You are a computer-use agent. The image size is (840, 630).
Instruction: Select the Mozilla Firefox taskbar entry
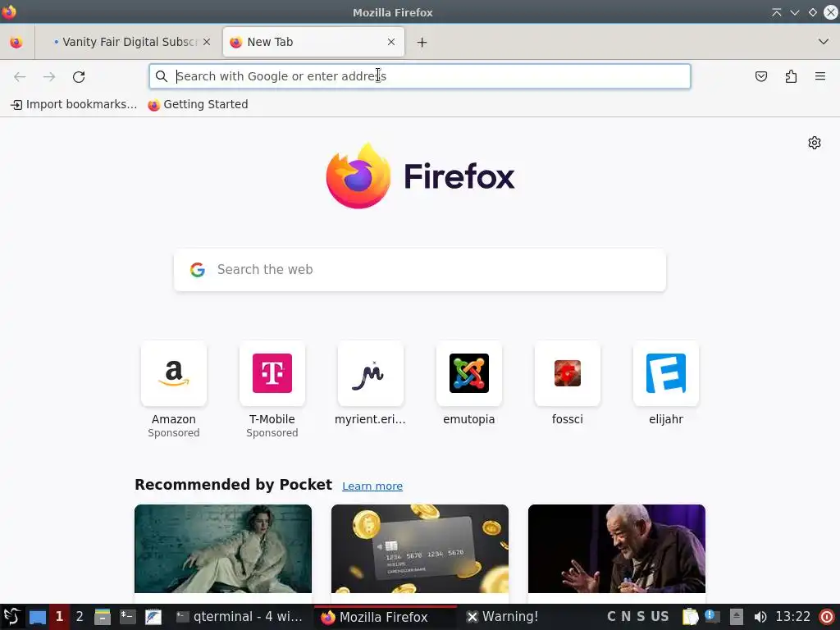click(x=385, y=617)
